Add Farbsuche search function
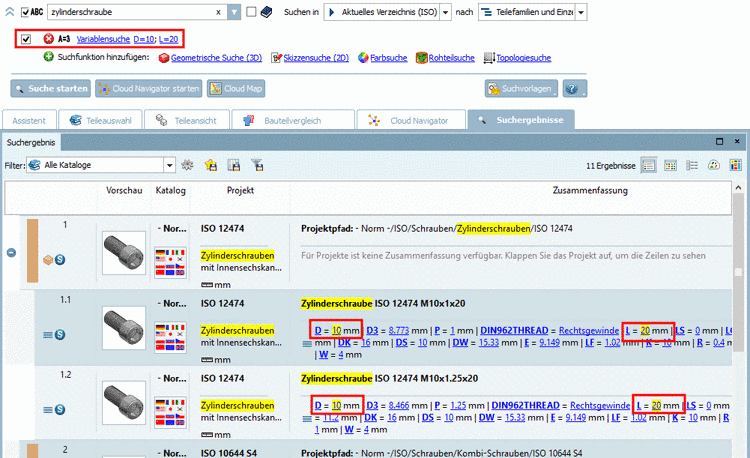750x458 pixels. coord(388,58)
